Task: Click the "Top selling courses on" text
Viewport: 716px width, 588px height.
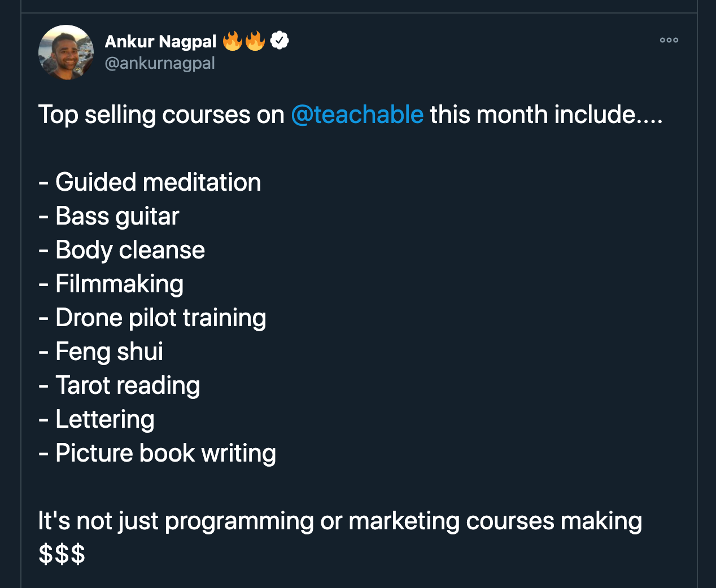Action: (x=161, y=115)
